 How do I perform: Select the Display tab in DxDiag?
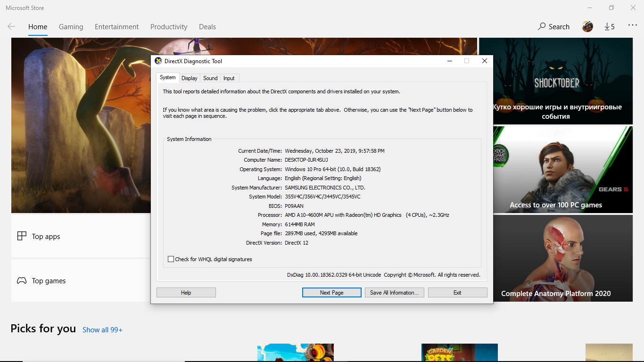(190, 78)
